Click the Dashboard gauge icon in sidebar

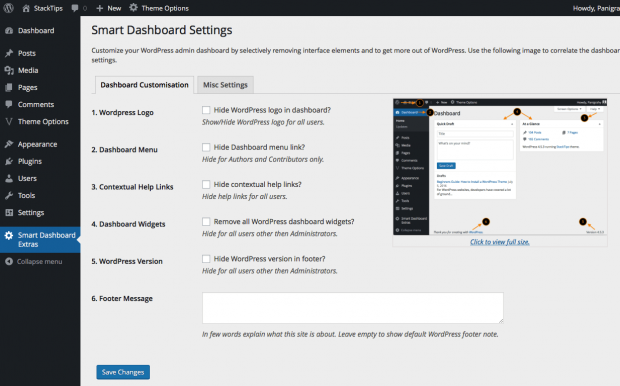tap(9, 30)
